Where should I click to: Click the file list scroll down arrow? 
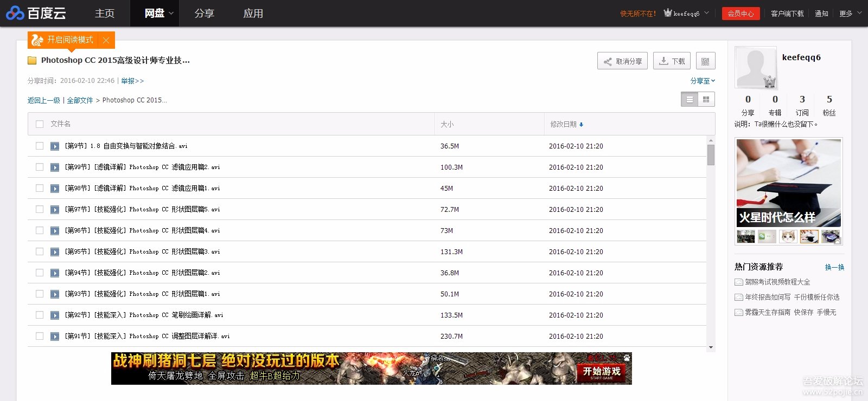pos(711,347)
